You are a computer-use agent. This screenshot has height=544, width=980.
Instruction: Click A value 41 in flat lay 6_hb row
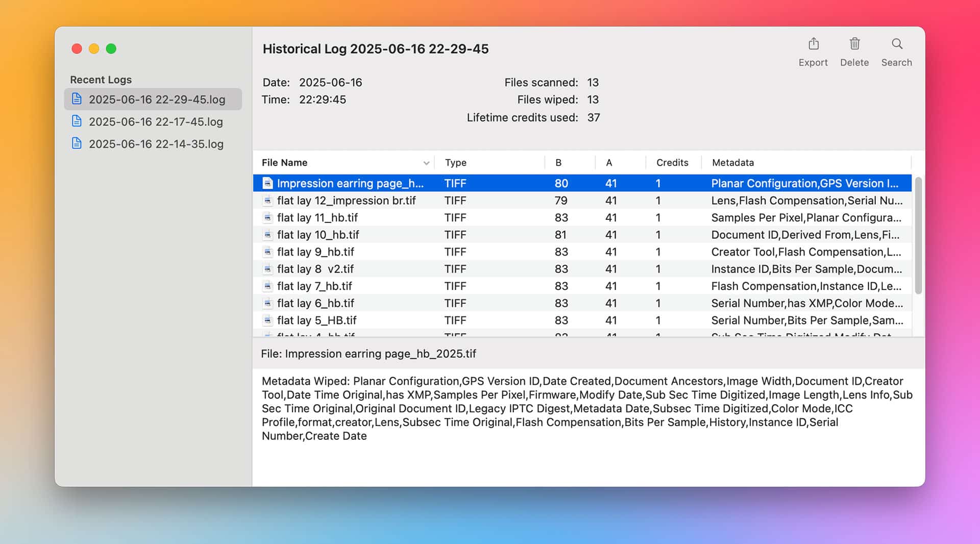point(611,303)
